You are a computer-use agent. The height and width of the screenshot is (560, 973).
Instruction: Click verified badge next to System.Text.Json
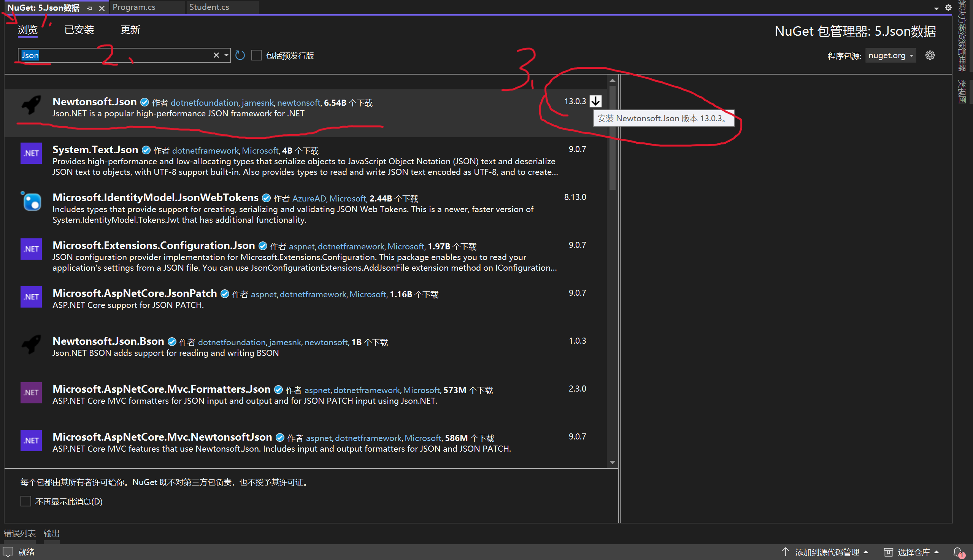coord(146,150)
